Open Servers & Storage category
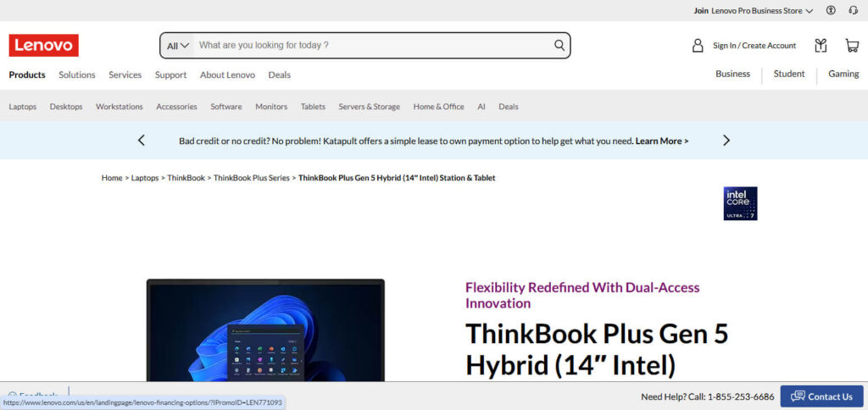The height and width of the screenshot is (410, 868). click(370, 107)
